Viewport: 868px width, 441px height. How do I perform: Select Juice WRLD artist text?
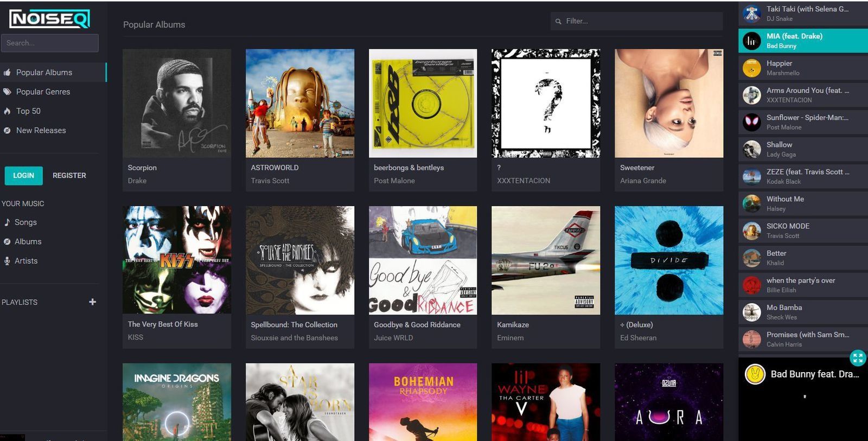(x=393, y=337)
